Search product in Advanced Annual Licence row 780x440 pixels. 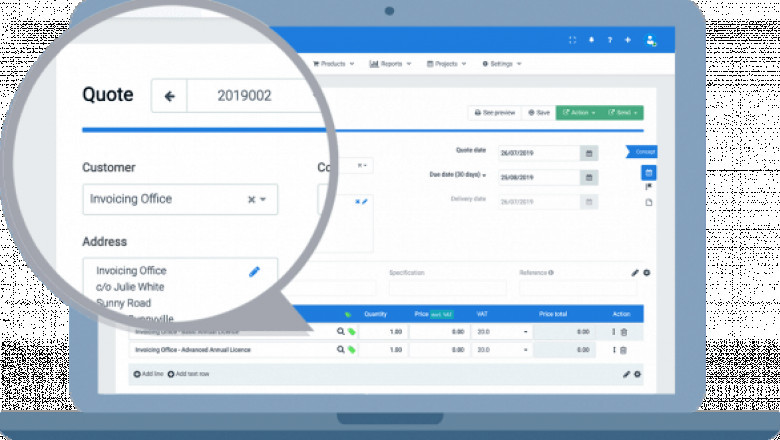point(340,350)
